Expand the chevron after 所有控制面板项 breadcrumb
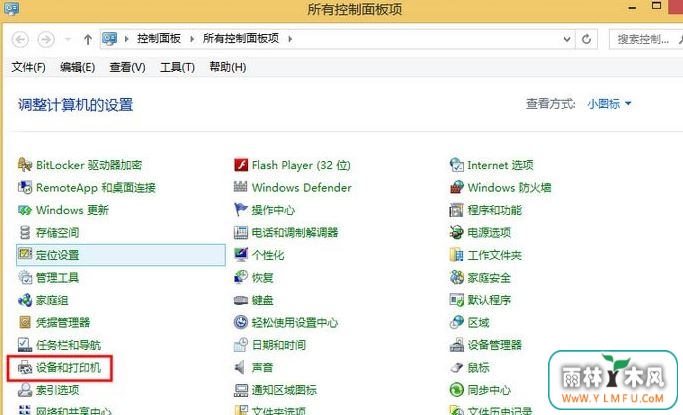This screenshot has width=683, height=415. click(x=290, y=39)
